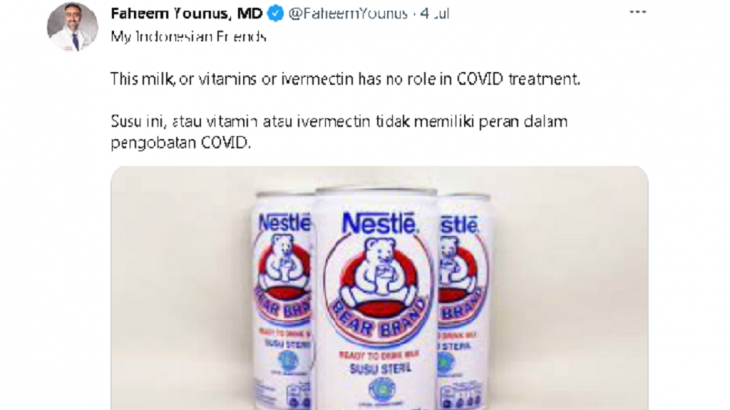The image size is (730, 410).
Task: Click the English tweet text about ivermectin
Action: (x=345, y=79)
